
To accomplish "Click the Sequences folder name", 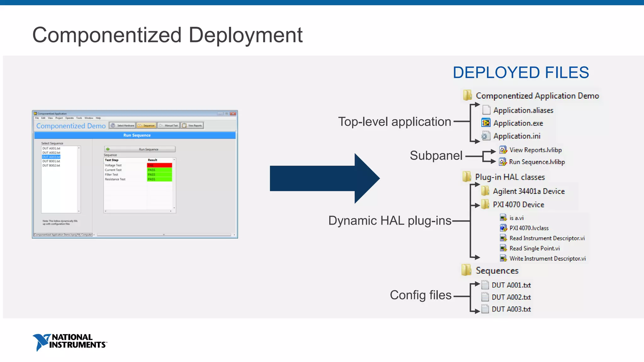I will [497, 271].
